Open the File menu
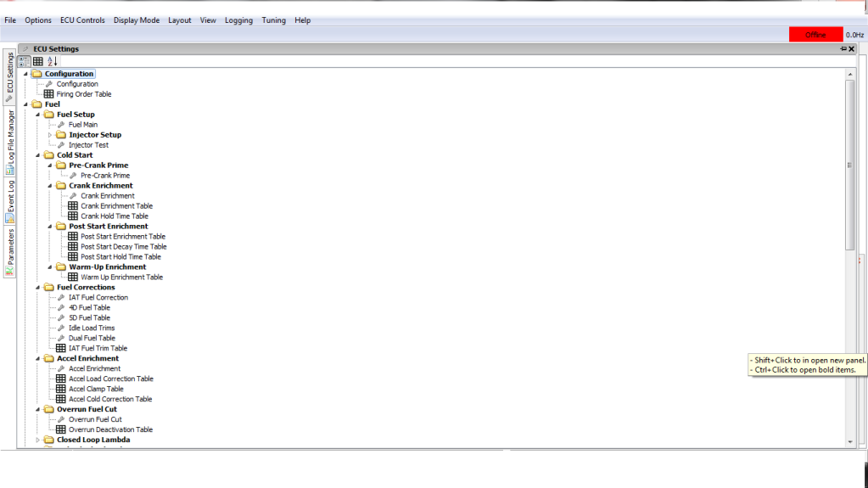 pos(10,20)
